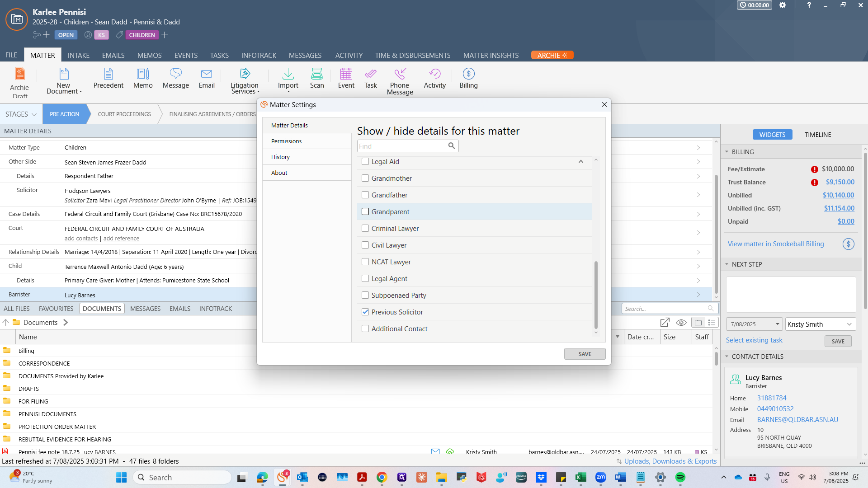Open the Event calendar icon
The height and width of the screenshot is (488, 868).
click(346, 79)
